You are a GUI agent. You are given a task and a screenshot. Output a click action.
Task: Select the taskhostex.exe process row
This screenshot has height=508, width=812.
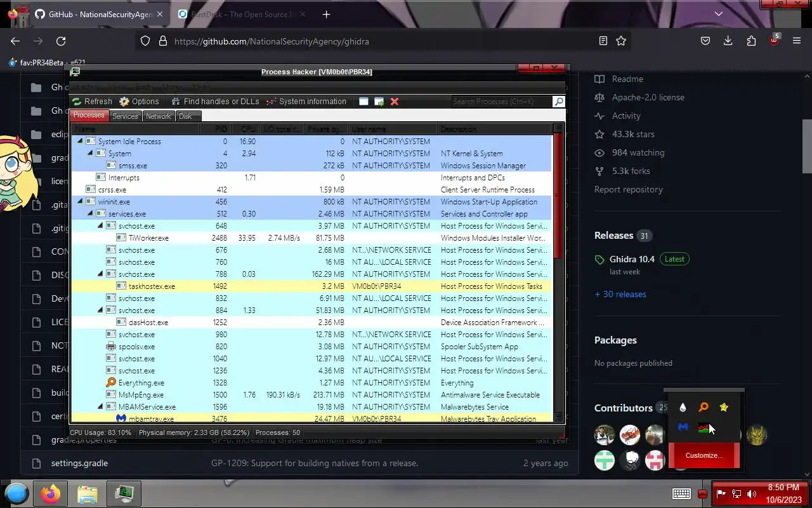point(311,286)
